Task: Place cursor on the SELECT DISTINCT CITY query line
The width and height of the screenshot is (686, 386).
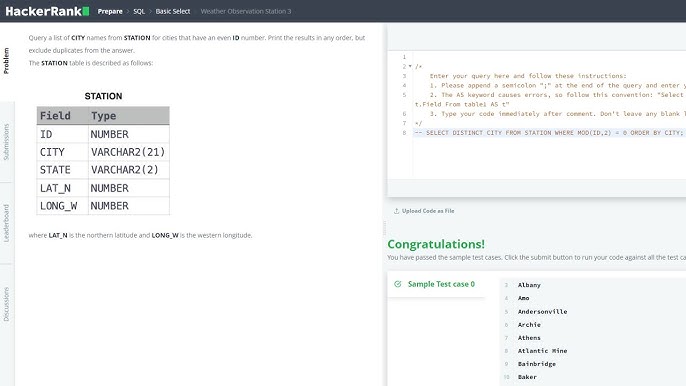Action: pos(549,133)
